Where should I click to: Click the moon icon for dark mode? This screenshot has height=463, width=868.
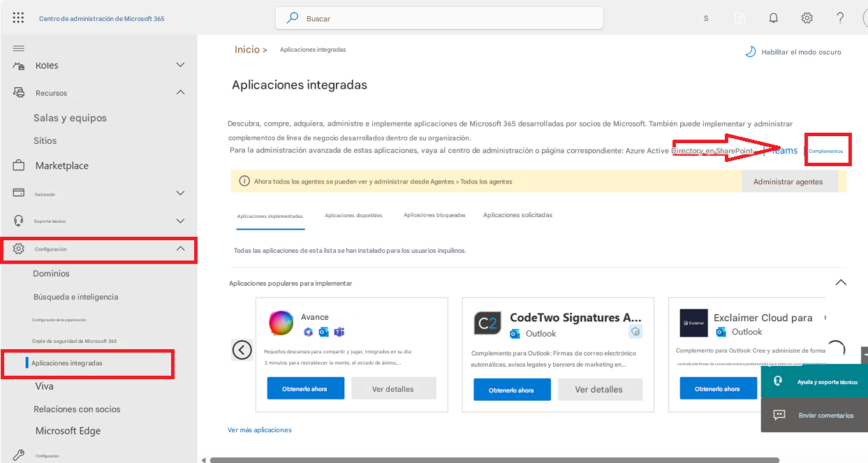point(751,52)
